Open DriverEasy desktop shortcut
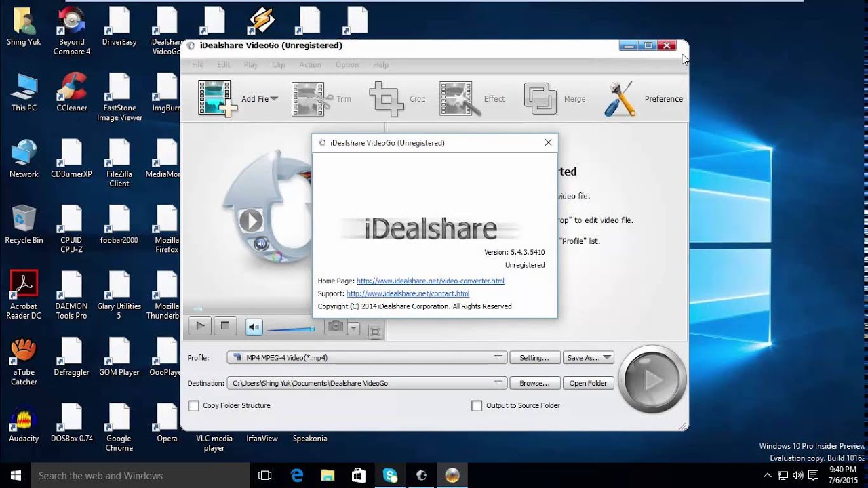 [119, 26]
